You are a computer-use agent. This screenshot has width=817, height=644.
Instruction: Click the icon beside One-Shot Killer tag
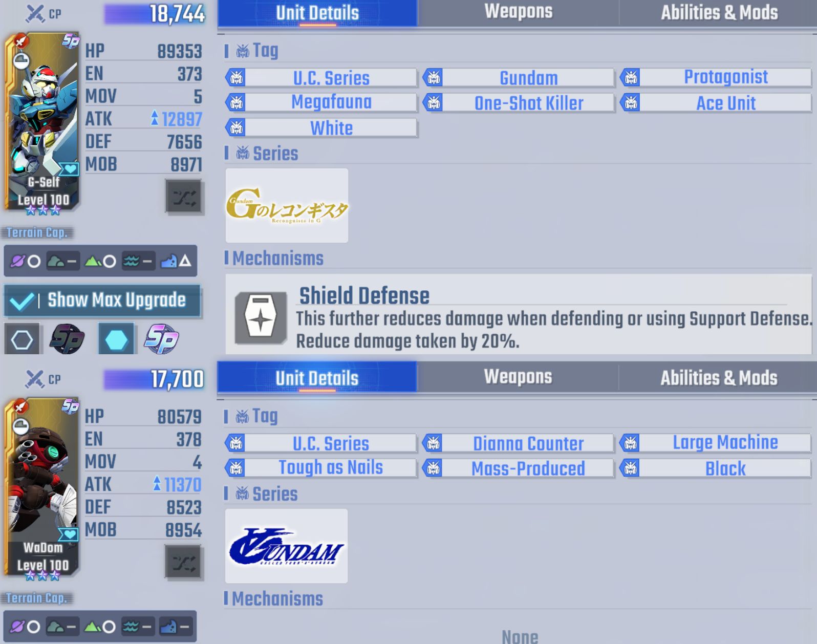pos(434,102)
